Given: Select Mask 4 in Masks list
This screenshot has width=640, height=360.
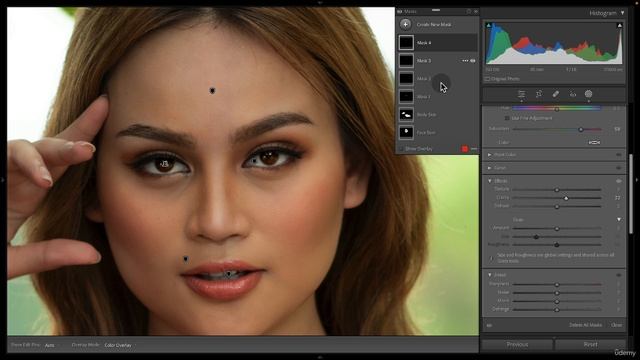Looking at the screenshot, I should tap(437, 42).
